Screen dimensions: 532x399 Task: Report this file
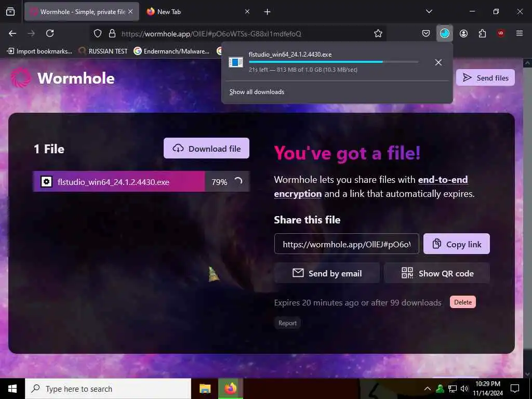coord(287,323)
